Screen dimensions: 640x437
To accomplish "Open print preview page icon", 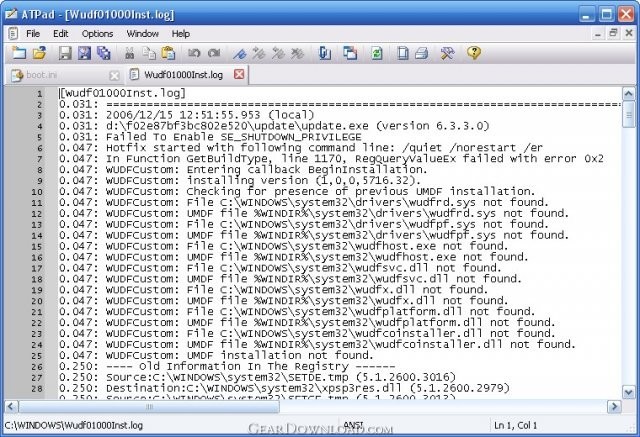I will [402, 53].
